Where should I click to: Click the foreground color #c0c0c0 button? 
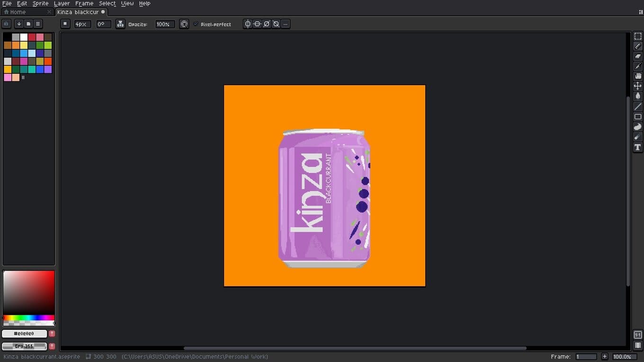(24, 334)
